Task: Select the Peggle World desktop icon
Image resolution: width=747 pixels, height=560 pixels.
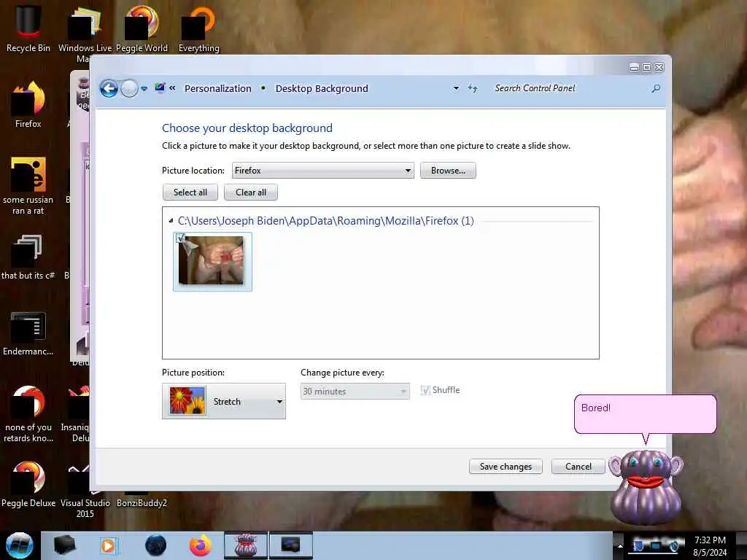Action: (142, 28)
